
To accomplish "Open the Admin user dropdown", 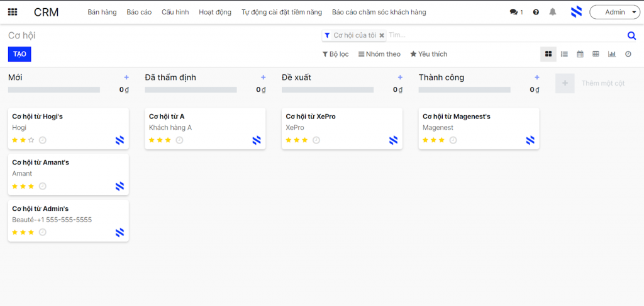I will (614, 13).
